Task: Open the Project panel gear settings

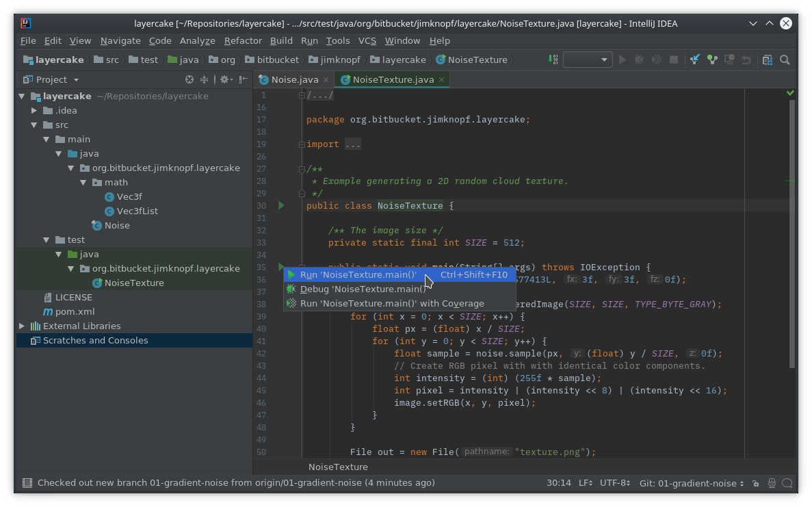Action: (226, 79)
